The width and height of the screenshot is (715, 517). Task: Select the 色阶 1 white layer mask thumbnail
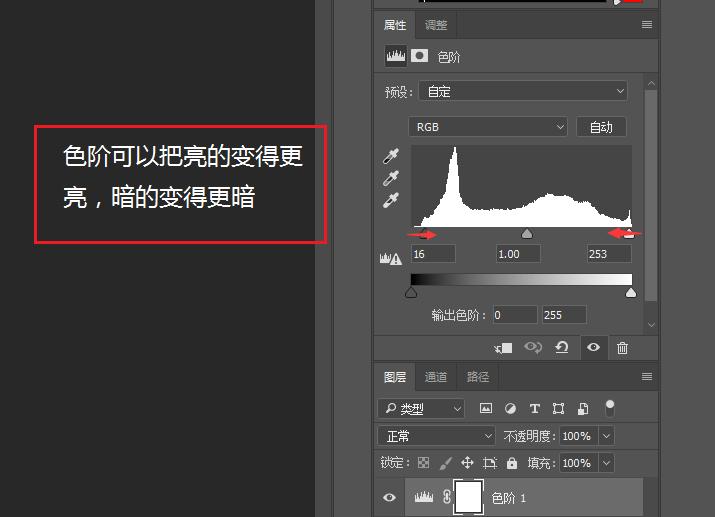point(469,497)
